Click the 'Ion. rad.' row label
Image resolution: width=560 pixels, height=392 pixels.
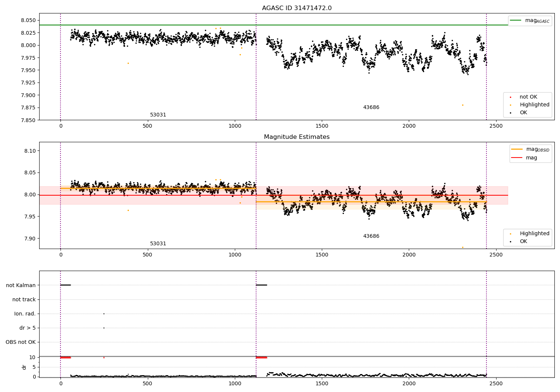click(x=25, y=314)
